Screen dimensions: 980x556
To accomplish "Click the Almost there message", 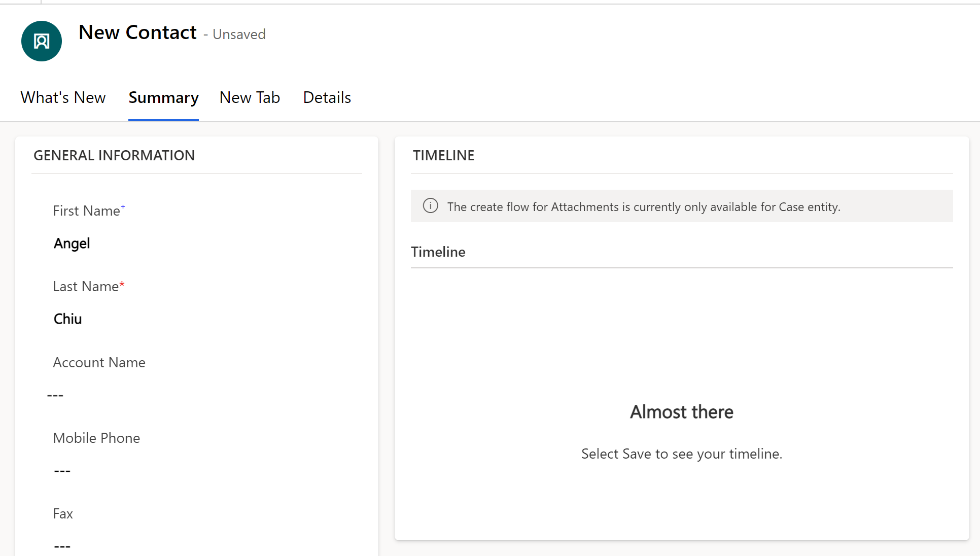I will tap(682, 412).
